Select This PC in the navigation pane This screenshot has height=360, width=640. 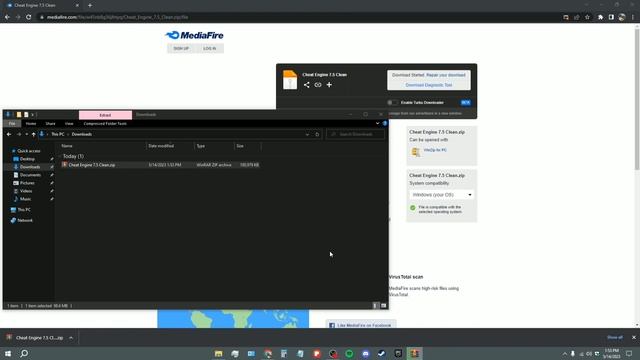[24, 210]
